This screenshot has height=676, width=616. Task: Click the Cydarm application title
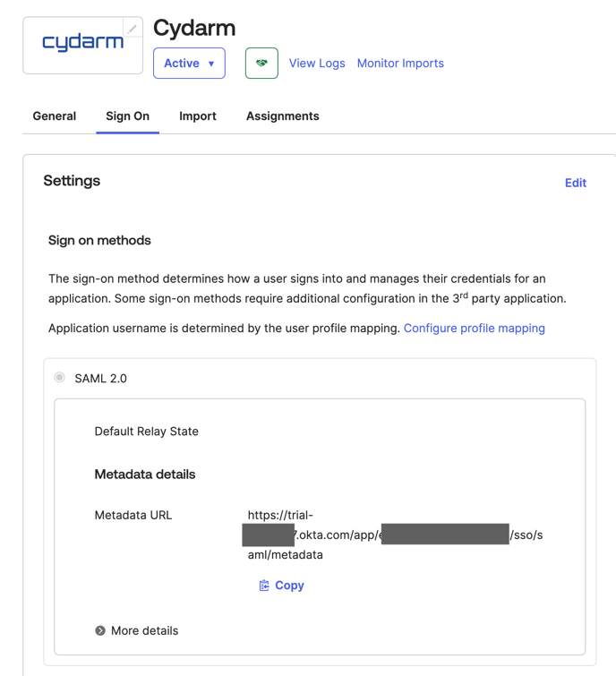coord(194,28)
